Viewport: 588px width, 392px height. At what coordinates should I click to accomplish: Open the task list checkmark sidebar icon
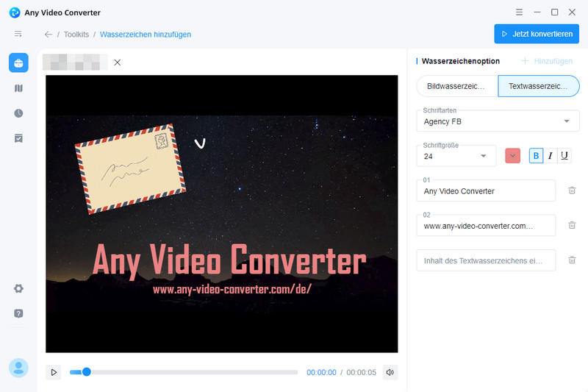(18, 138)
